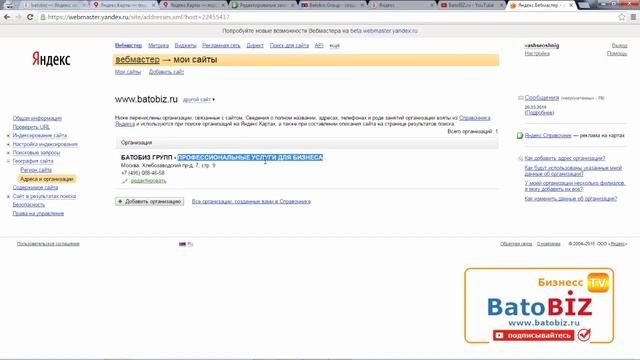
Task: Expand Настройка индексирования tree section
Action: coord(8,144)
